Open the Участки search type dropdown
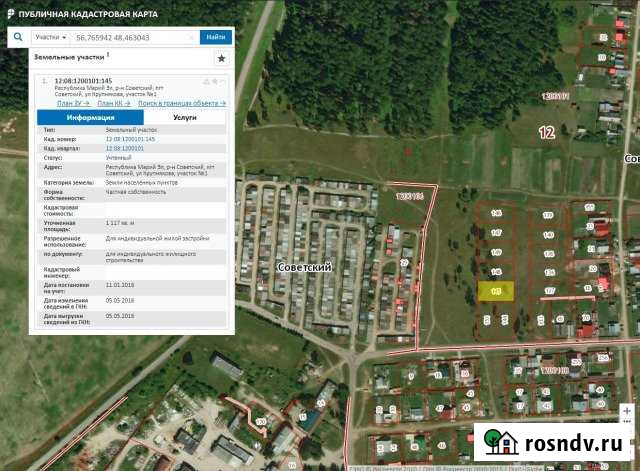This screenshot has height=471, width=640. [x=50, y=37]
